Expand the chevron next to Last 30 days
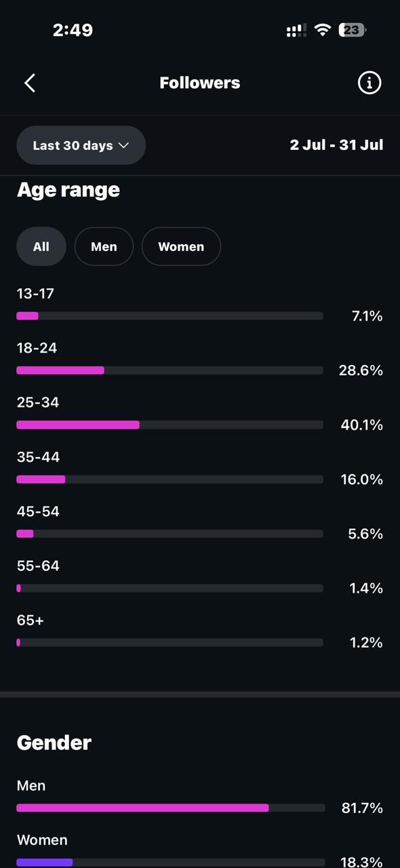The image size is (400, 868). (123, 145)
